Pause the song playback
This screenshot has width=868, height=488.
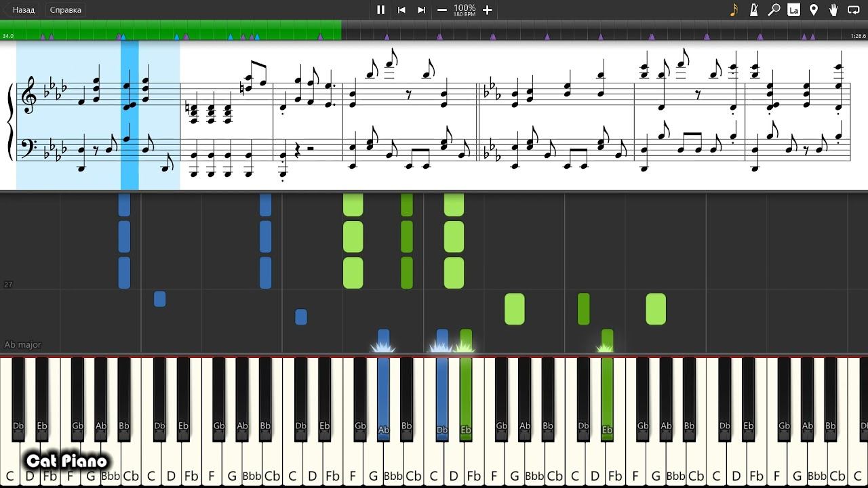tap(380, 9)
